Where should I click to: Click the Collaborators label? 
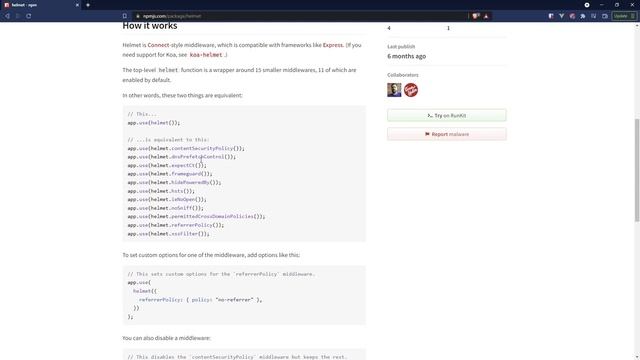pyautogui.click(x=403, y=75)
